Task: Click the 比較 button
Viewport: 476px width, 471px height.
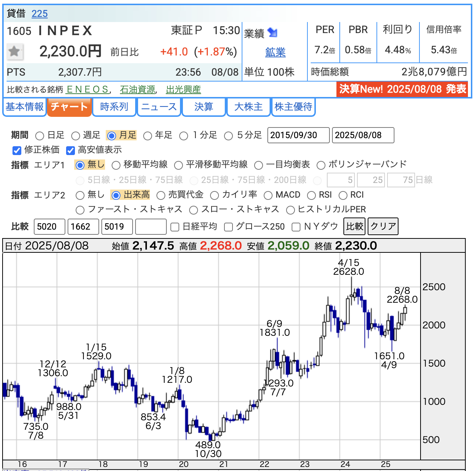Action: tap(355, 226)
